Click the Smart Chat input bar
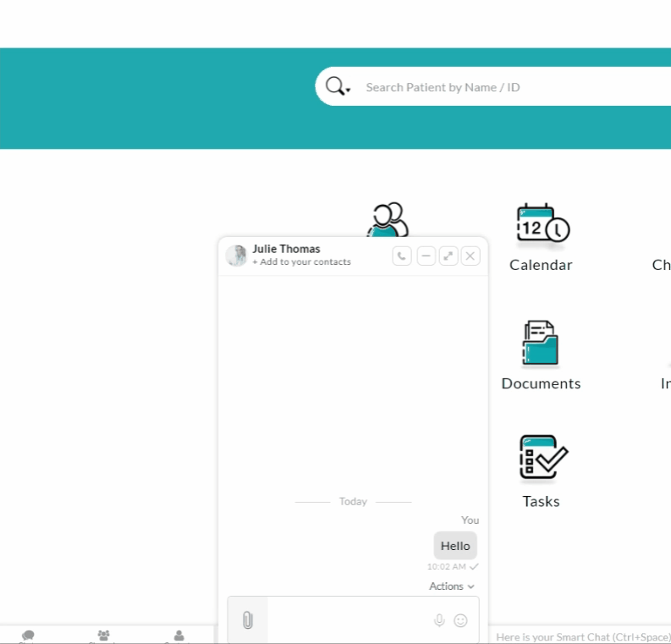671x644 pixels. [x=580, y=636]
